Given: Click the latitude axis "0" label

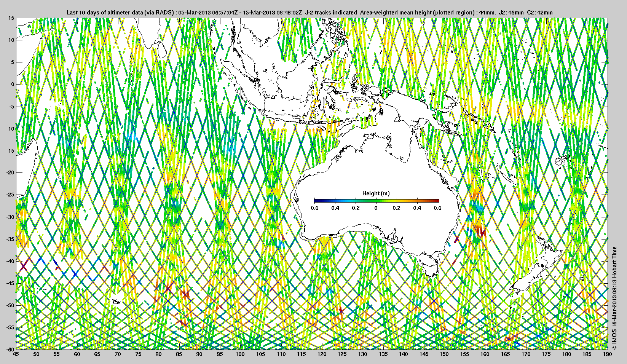Looking at the screenshot, I should (x=13, y=84).
